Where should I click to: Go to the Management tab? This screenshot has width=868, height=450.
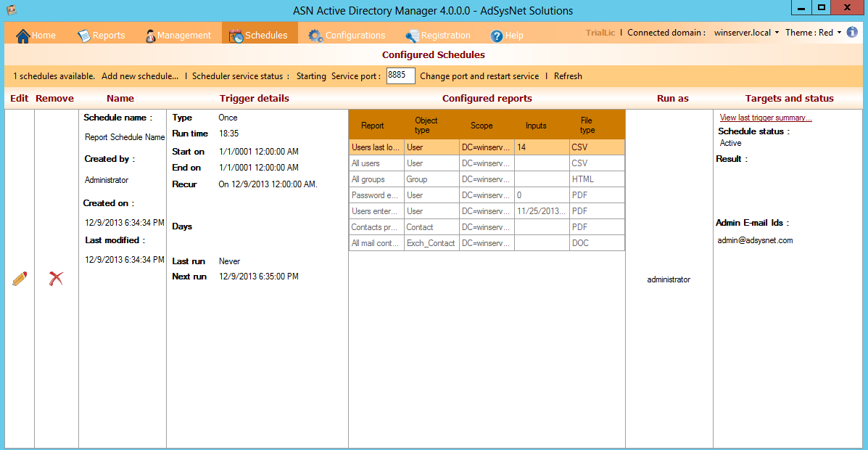coord(178,35)
